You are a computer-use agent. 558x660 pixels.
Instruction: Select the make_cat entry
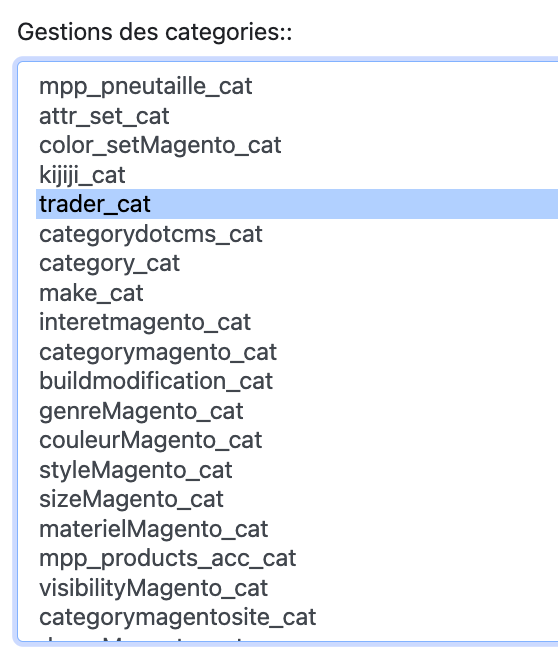point(297,293)
